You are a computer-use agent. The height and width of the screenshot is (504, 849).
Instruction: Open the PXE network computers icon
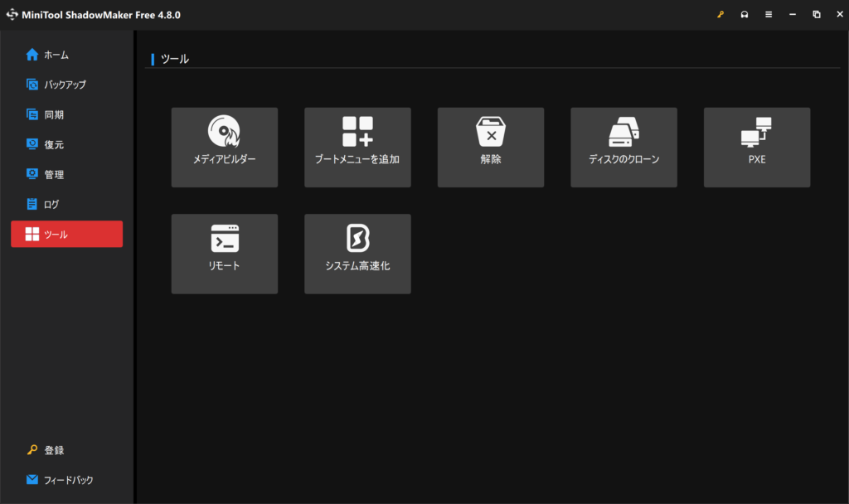click(756, 132)
